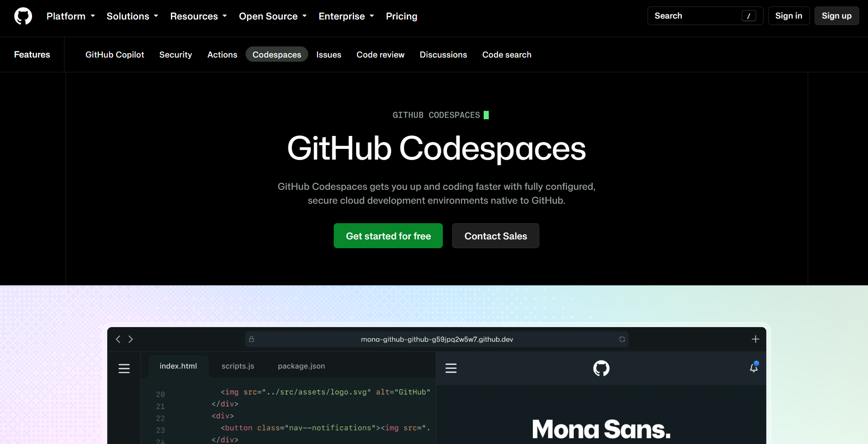Select the Code review tab

(x=381, y=55)
